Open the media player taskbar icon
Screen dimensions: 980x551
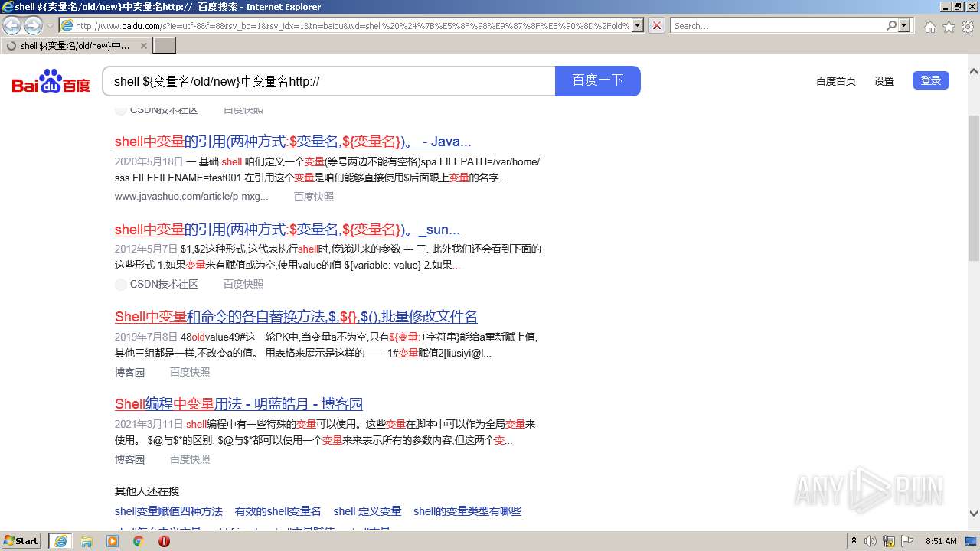coord(113,541)
